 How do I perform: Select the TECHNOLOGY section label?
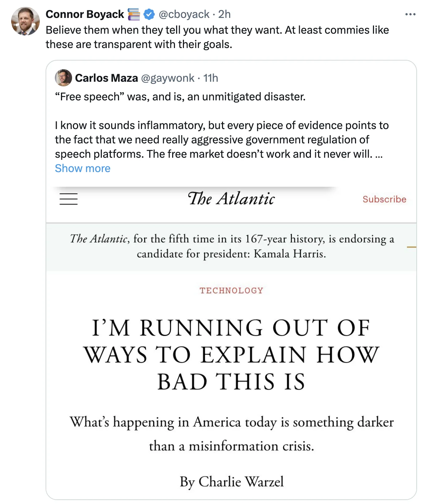click(231, 290)
